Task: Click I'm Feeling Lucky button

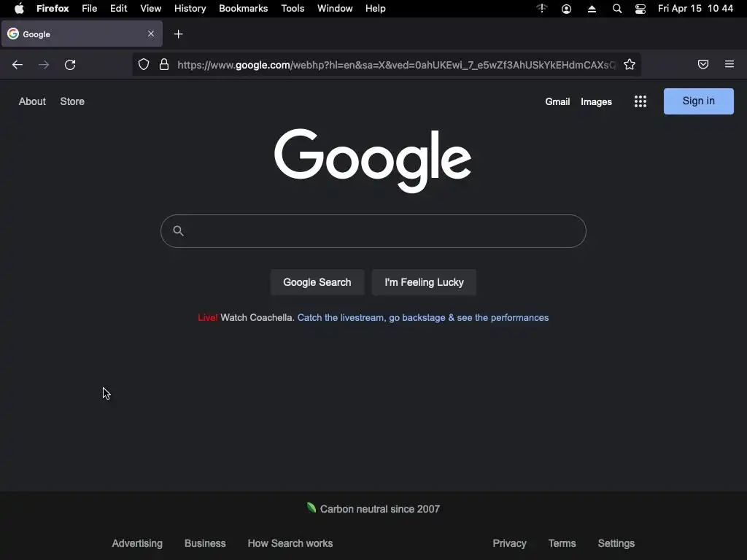Action: tap(424, 282)
